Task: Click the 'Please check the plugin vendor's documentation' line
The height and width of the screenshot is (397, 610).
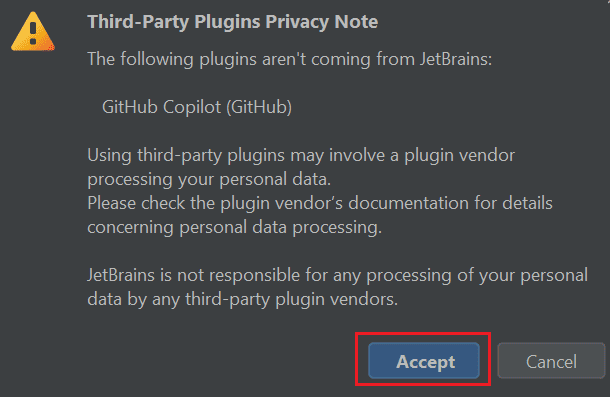Action: coord(320,203)
